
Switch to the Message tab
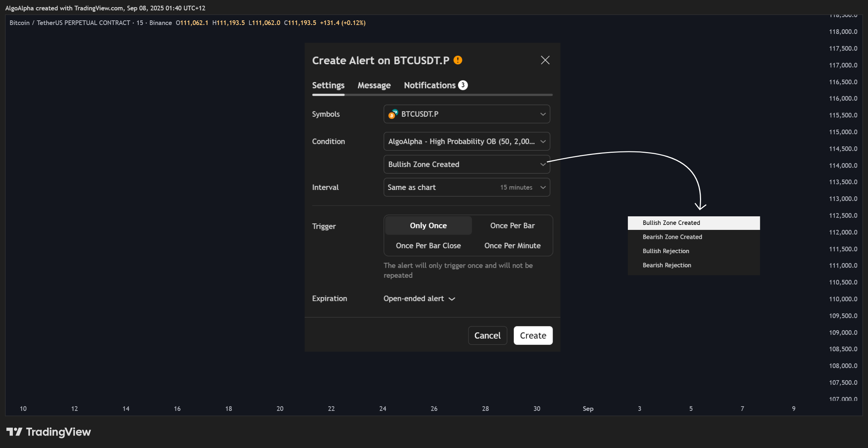(374, 85)
